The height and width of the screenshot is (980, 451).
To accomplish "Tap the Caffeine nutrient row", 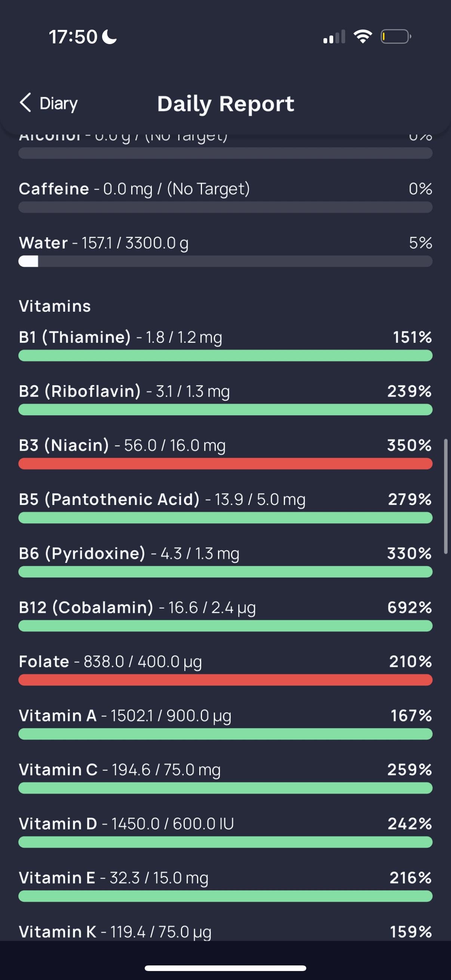I will point(225,197).
